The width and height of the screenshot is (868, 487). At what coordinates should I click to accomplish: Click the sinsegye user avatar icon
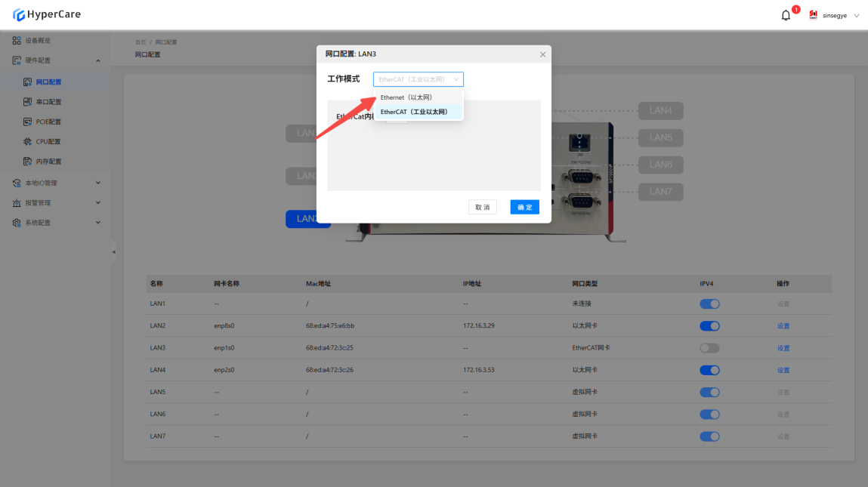[x=813, y=15]
